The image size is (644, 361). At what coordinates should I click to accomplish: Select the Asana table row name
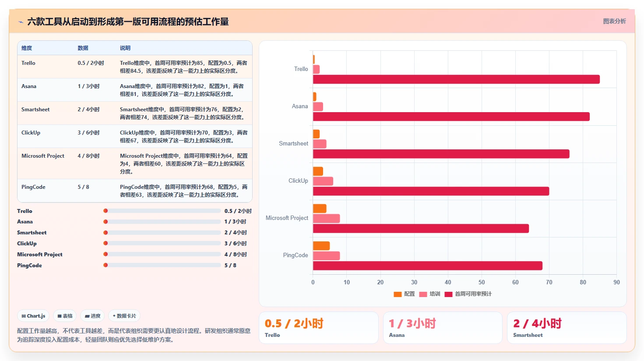29,86
